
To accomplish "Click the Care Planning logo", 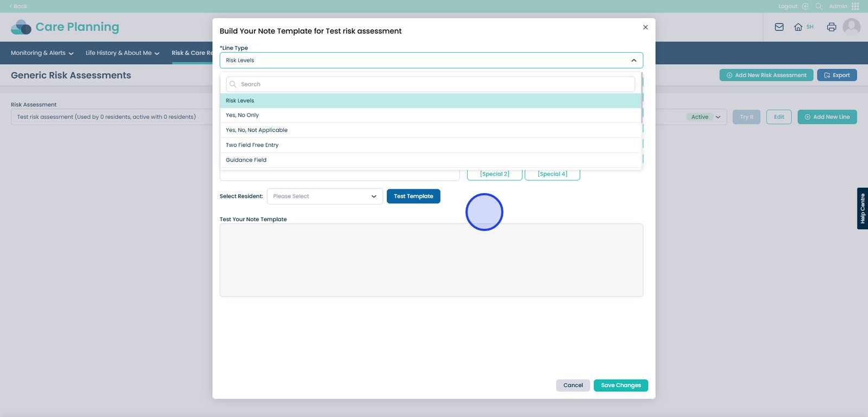I will click(x=65, y=27).
